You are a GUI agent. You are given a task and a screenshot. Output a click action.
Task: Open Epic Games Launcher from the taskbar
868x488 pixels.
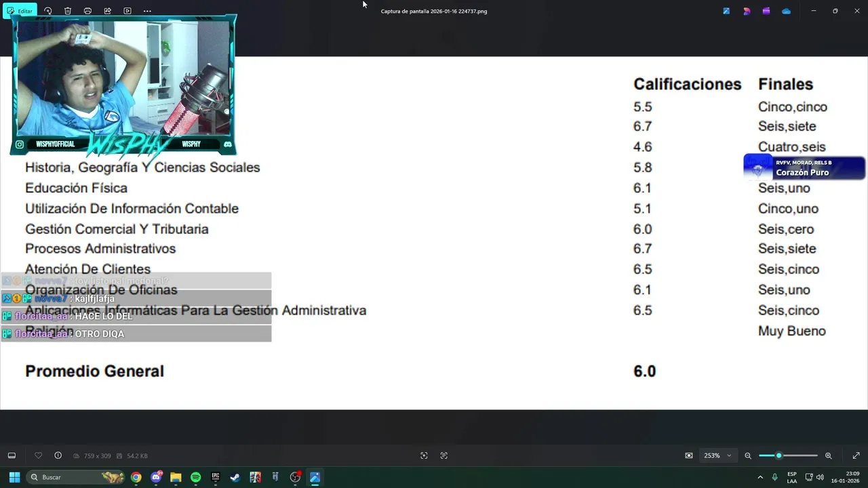[x=216, y=477]
